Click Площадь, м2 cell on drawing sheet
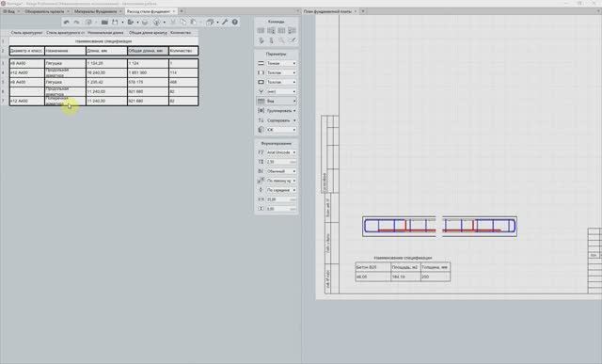602x364 pixels. click(405, 267)
